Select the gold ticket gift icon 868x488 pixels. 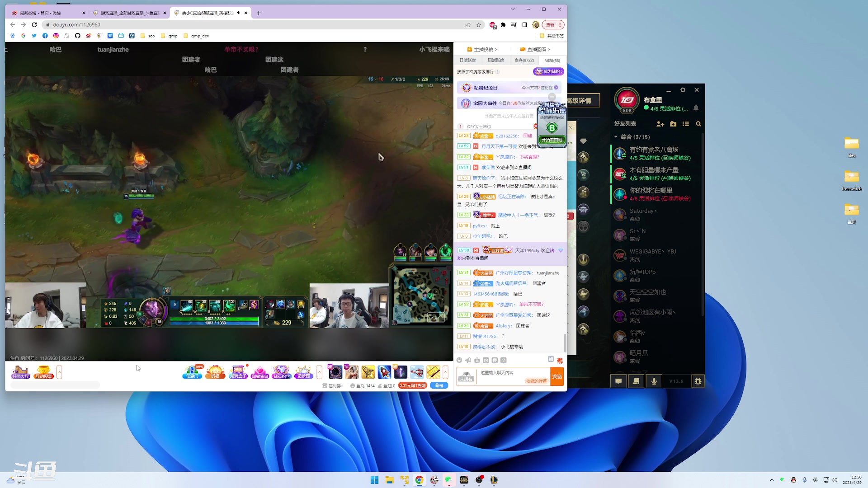coord(433,372)
